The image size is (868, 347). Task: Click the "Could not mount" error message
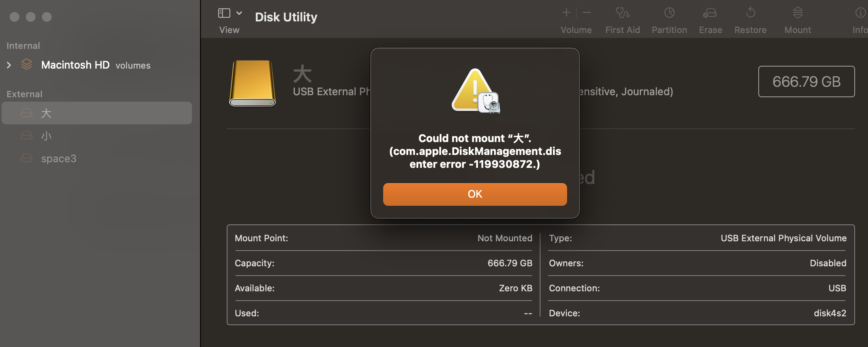pos(475,151)
